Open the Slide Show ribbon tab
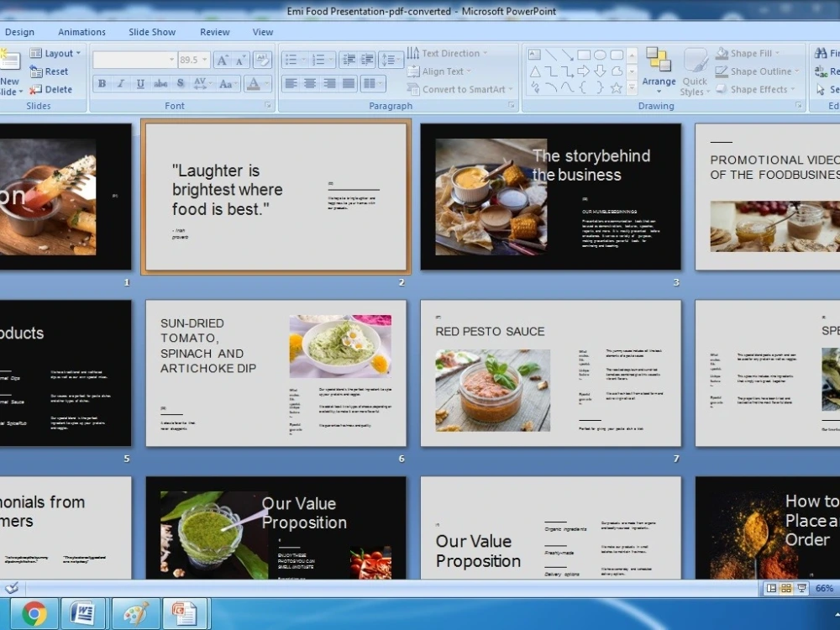This screenshot has height=630, width=840. (x=152, y=32)
